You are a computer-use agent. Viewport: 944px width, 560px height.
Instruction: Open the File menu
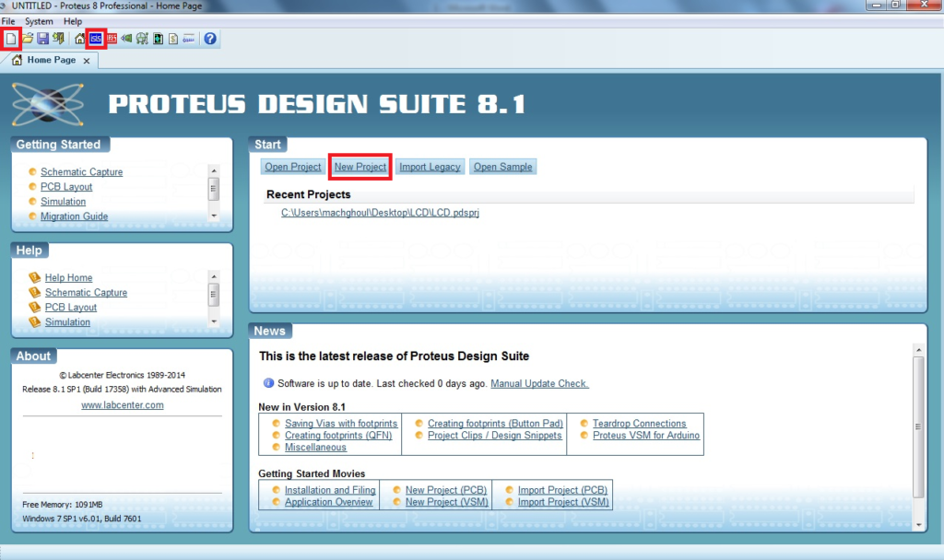pos(8,21)
